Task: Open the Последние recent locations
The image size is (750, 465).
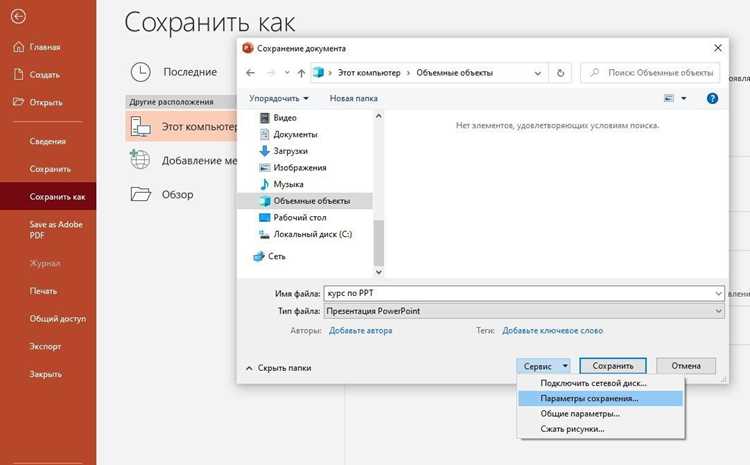Action: [174, 72]
